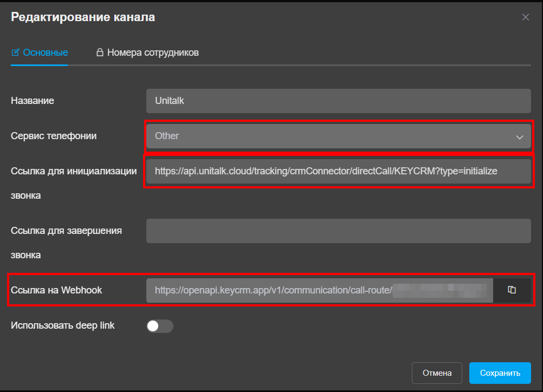Click the Использовать deep link label
Image resolution: width=543 pixels, height=392 pixels.
63,325
